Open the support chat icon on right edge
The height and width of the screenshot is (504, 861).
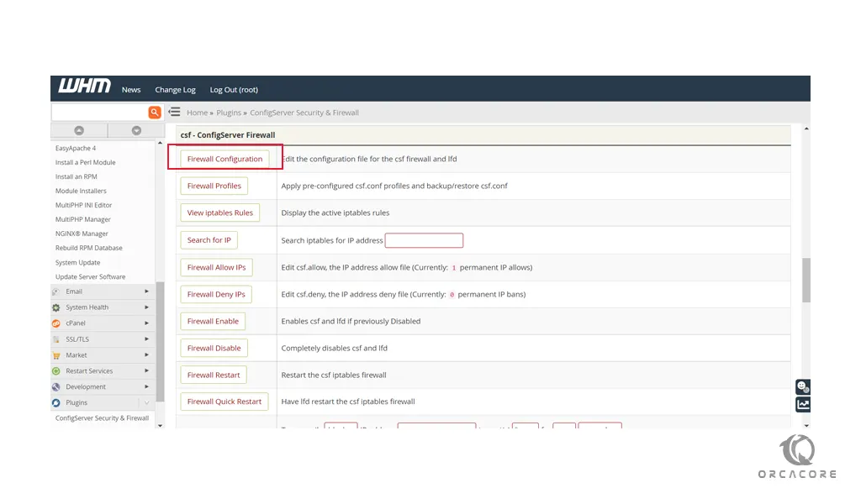click(803, 387)
